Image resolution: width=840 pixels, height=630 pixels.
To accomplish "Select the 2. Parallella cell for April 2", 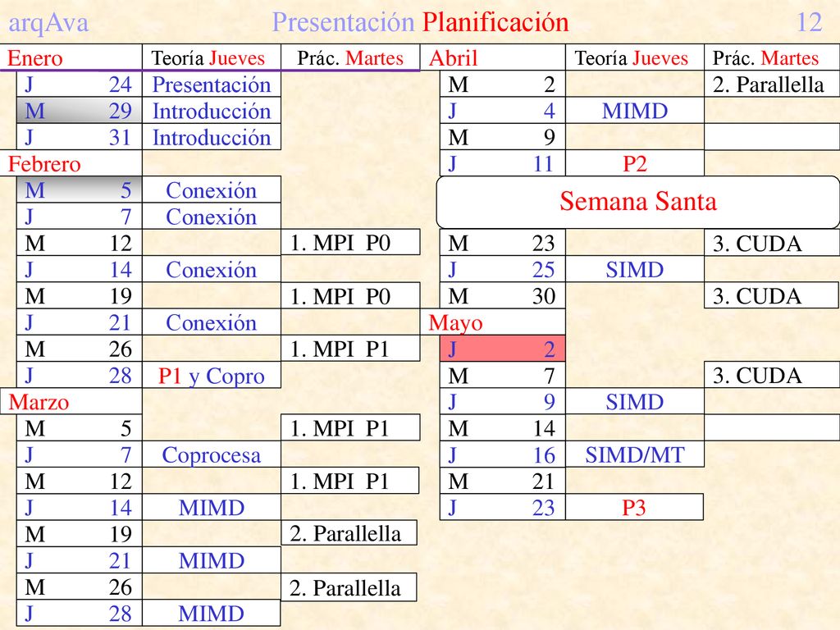I will pyautogui.click(x=771, y=84).
